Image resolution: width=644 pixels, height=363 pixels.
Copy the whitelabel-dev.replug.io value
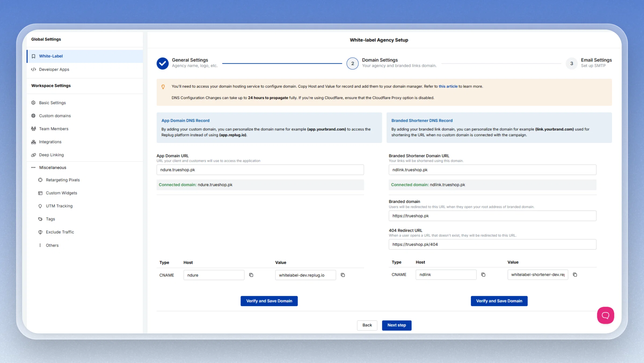click(x=343, y=275)
